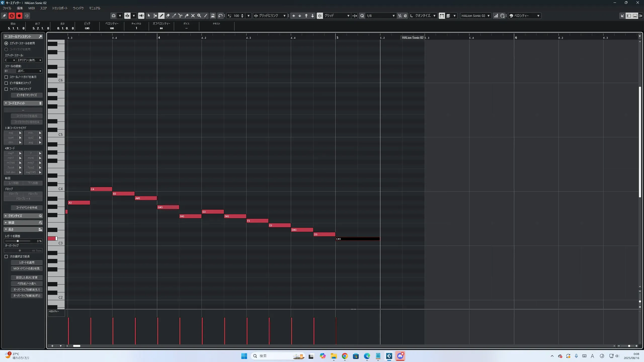The height and width of the screenshot is (362, 644).
Task: Open the トランスポート menu
Action: click(x=60, y=8)
